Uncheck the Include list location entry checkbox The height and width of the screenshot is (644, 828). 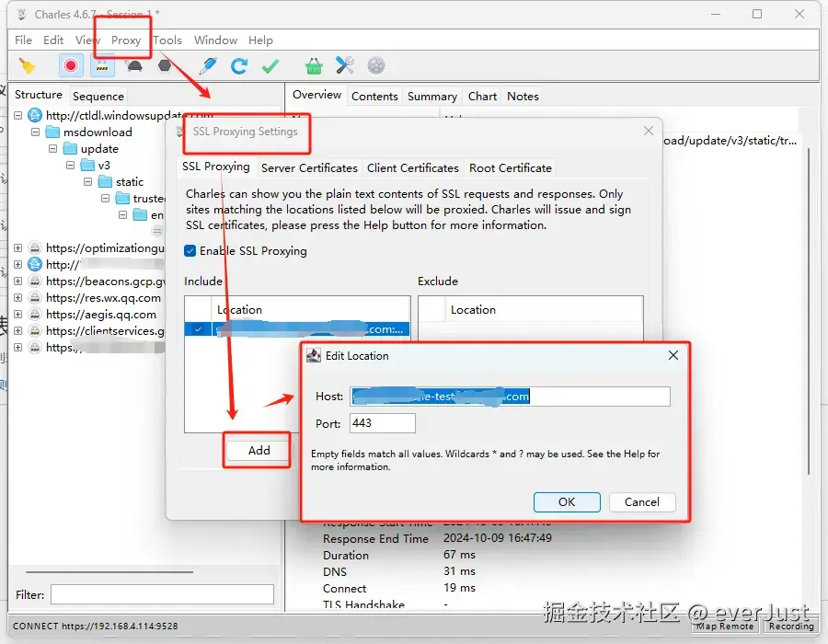(198, 328)
